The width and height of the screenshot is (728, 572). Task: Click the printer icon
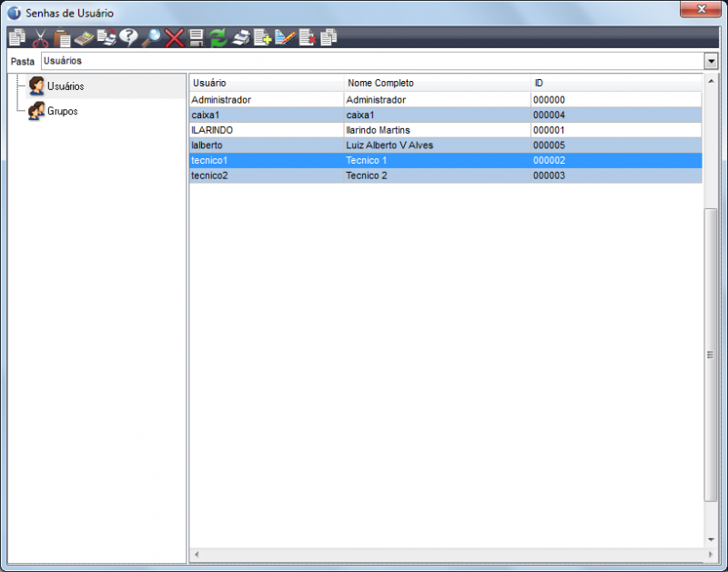241,38
